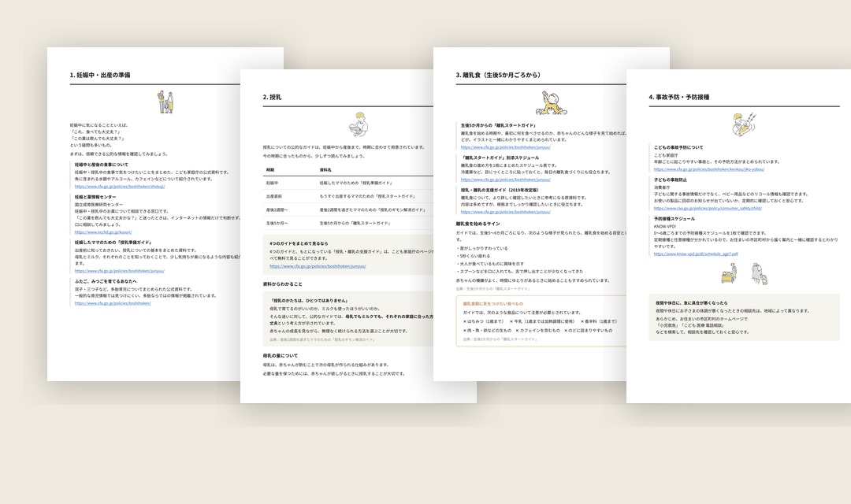Click cell "もうすぐ出産するママのための「授乳スタートガイド」"
The height and width of the screenshot is (504, 851).
[x=367, y=196]
